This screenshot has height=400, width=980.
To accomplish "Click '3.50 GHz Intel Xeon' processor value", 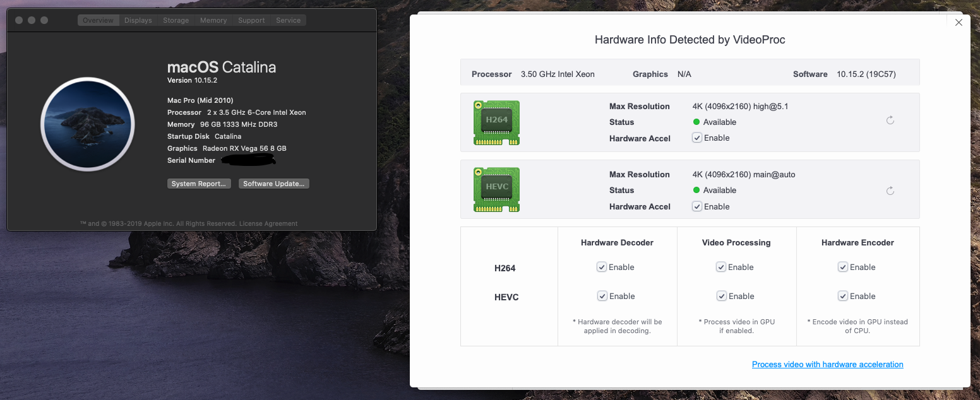I will (x=558, y=74).
